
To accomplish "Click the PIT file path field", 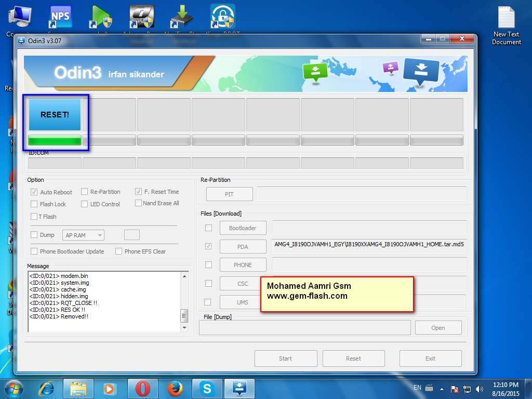I will [362, 194].
